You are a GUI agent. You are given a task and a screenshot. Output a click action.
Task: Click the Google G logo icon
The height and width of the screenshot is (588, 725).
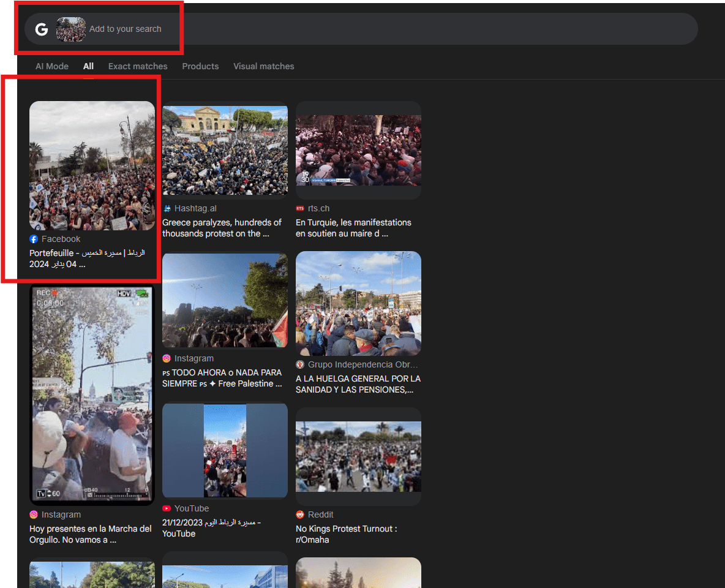coord(42,29)
